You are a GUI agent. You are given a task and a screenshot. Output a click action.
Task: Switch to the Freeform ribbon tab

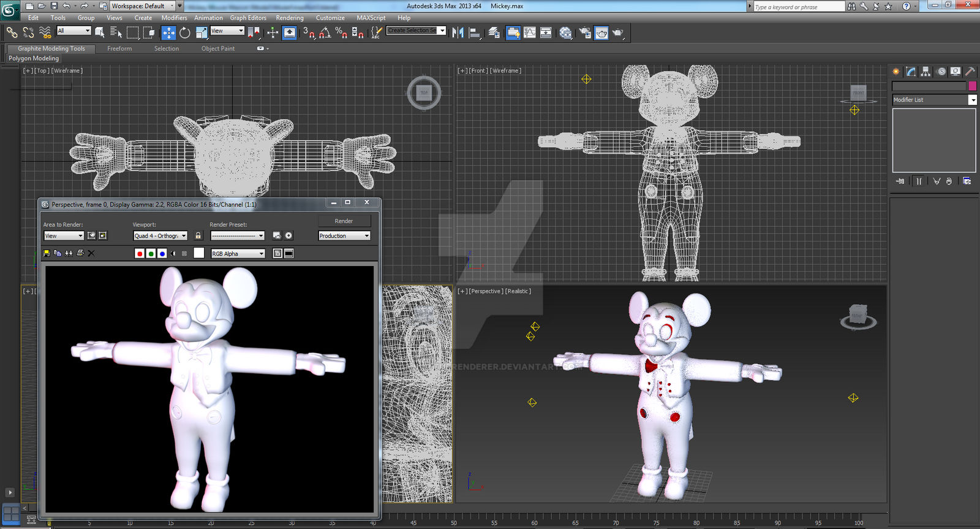[119, 48]
